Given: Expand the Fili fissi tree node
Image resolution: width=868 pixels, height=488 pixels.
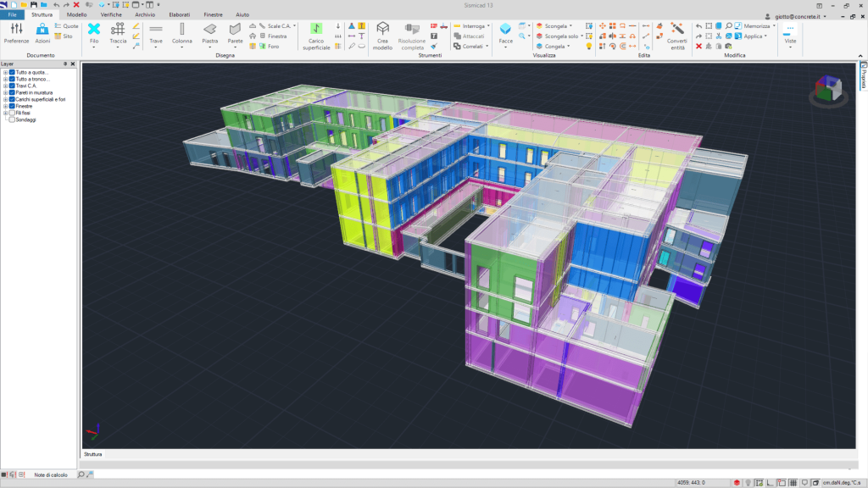Looking at the screenshot, I should 6,113.
